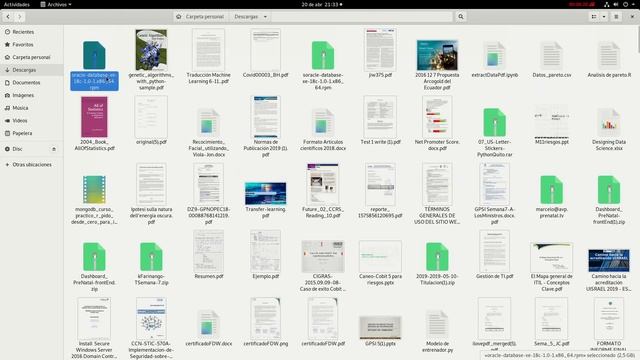This screenshot has width=640, height=360.
Task: Select the mongodb_curso_practico video file icon
Action: click(94, 189)
